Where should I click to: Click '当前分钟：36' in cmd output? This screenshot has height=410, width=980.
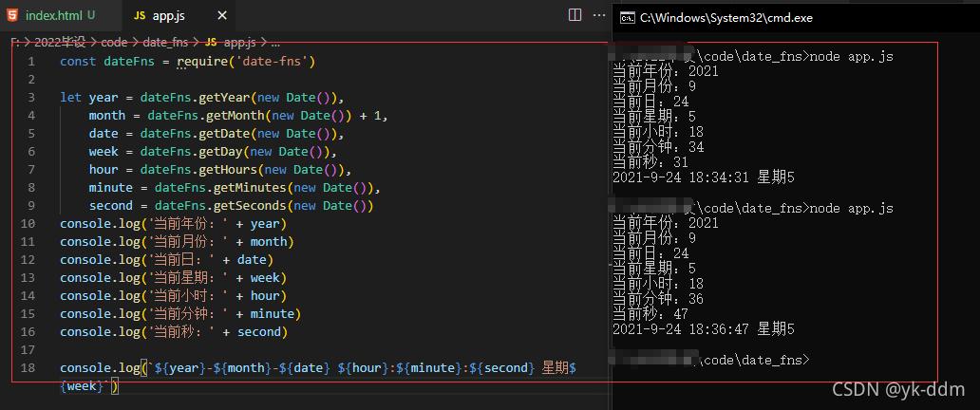pos(658,299)
